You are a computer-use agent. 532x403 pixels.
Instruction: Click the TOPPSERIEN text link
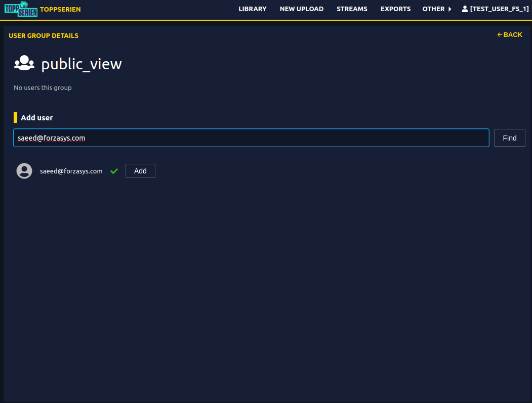(x=61, y=9)
